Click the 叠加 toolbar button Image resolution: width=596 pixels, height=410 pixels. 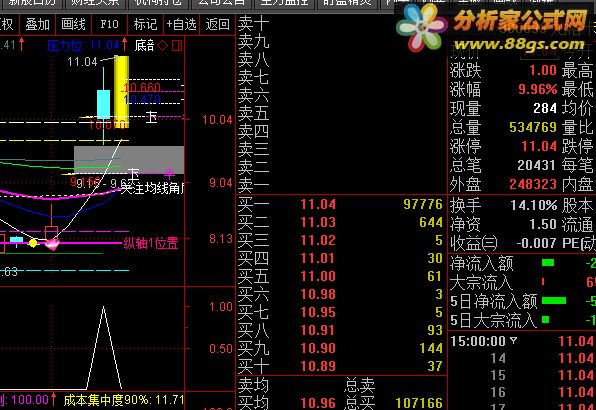click(x=37, y=25)
